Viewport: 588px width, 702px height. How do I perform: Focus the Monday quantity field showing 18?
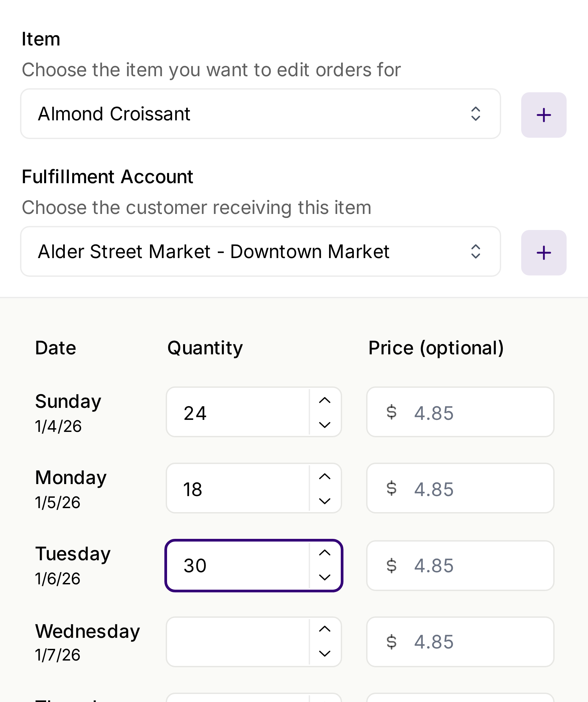[238, 488]
